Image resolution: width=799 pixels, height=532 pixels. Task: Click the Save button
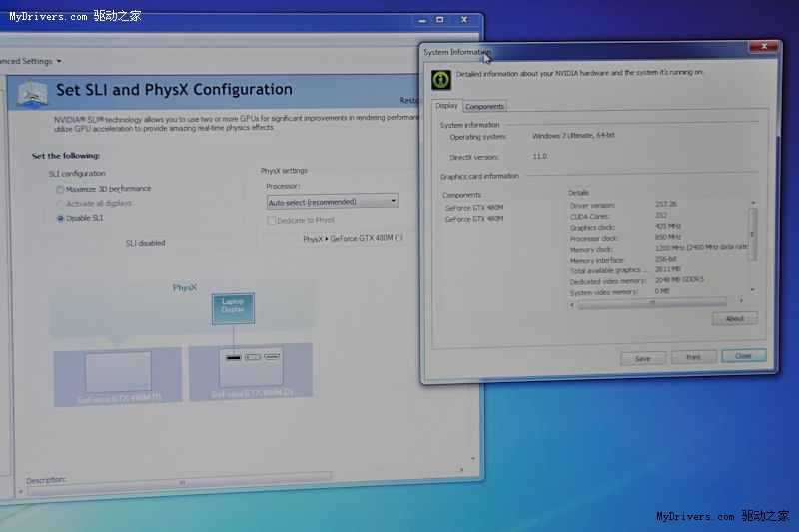click(643, 358)
